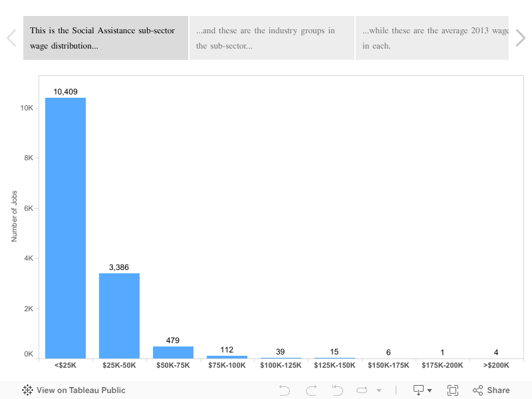The width and height of the screenshot is (532, 399).
Task: Click the $50K-75K axis label
Action: click(173, 365)
